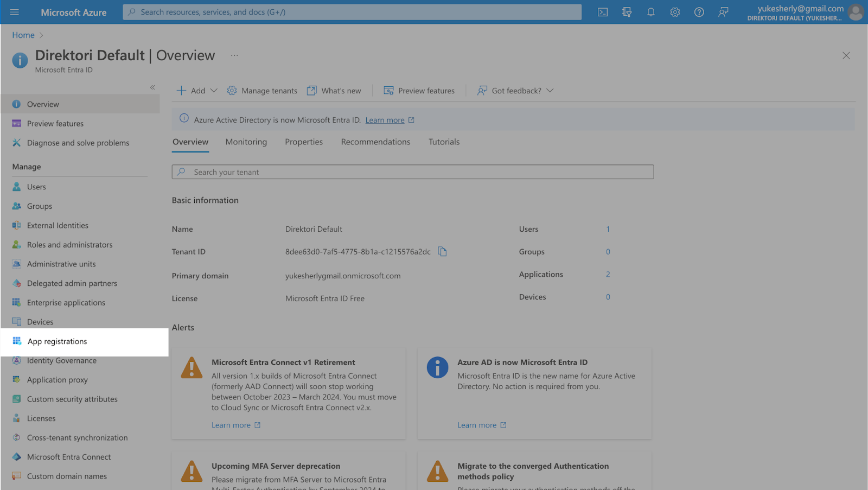Open portal settings gear icon
The width and height of the screenshot is (868, 490).
(675, 12)
